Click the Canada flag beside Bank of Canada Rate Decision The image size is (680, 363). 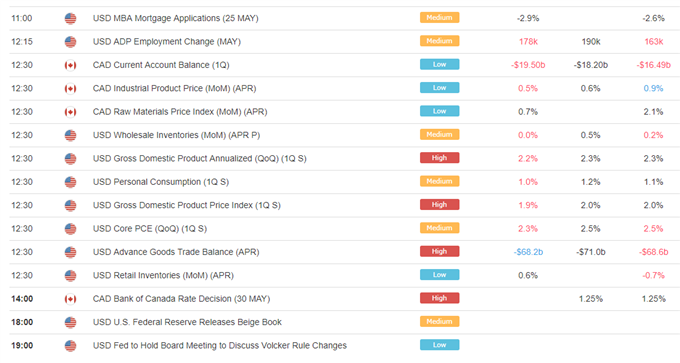(x=70, y=299)
